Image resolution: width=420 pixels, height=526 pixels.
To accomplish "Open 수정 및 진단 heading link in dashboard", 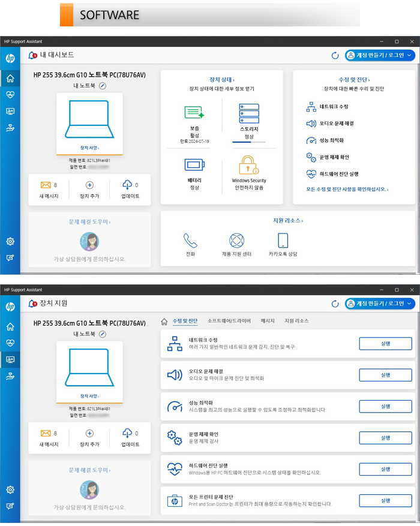I will (354, 80).
